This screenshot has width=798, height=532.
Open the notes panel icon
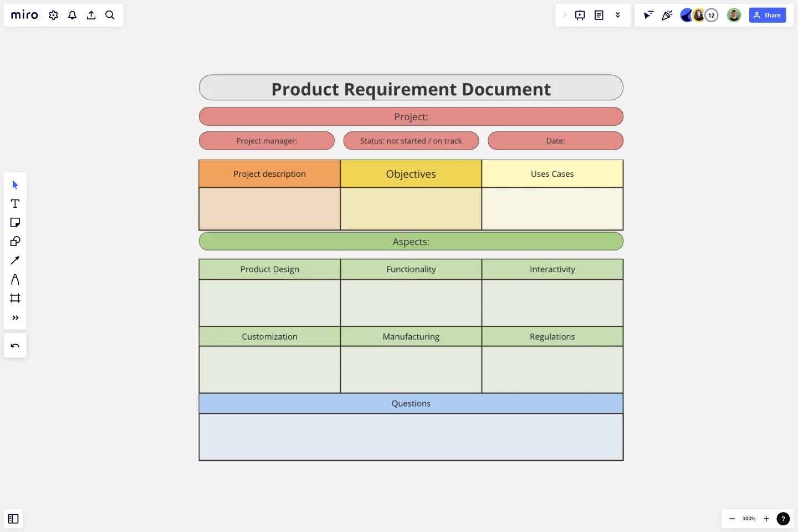pyautogui.click(x=599, y=15)
